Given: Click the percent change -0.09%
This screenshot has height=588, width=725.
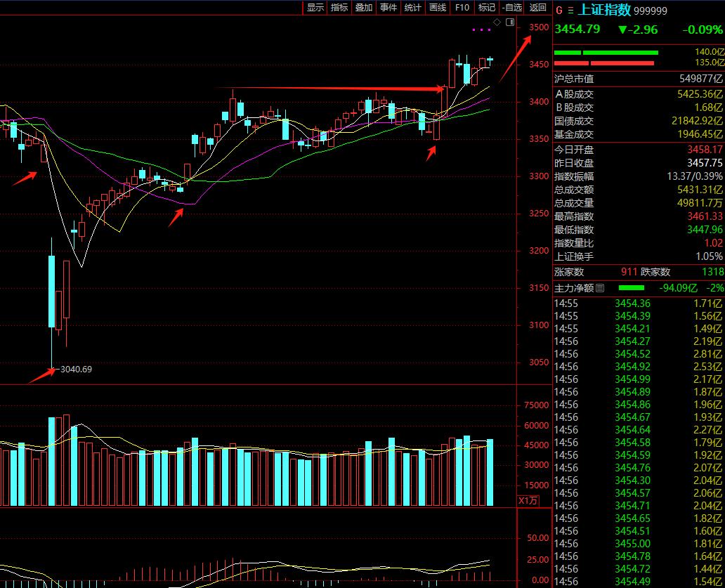Looking at the screenshot, I should (x=703, y=30).
